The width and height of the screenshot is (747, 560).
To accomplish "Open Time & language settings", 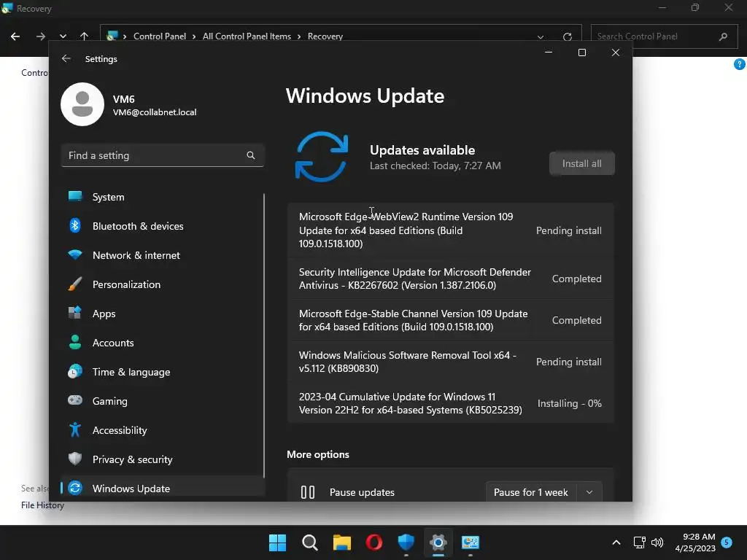I will click(x=162, y=372).
